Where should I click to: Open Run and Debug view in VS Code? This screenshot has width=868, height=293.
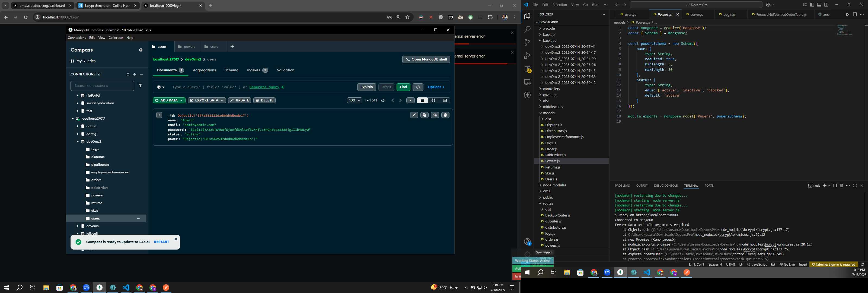(527, 56)
